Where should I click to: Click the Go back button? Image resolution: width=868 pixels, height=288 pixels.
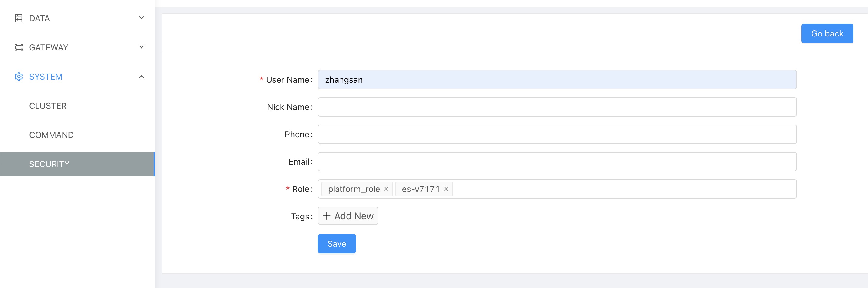(x=827, y=33)
